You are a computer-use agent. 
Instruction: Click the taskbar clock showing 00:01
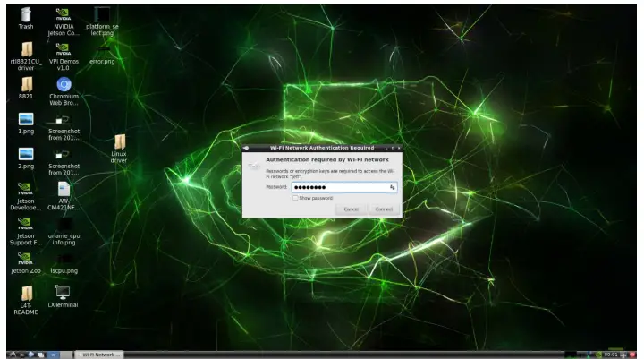[x=611, y=355]
